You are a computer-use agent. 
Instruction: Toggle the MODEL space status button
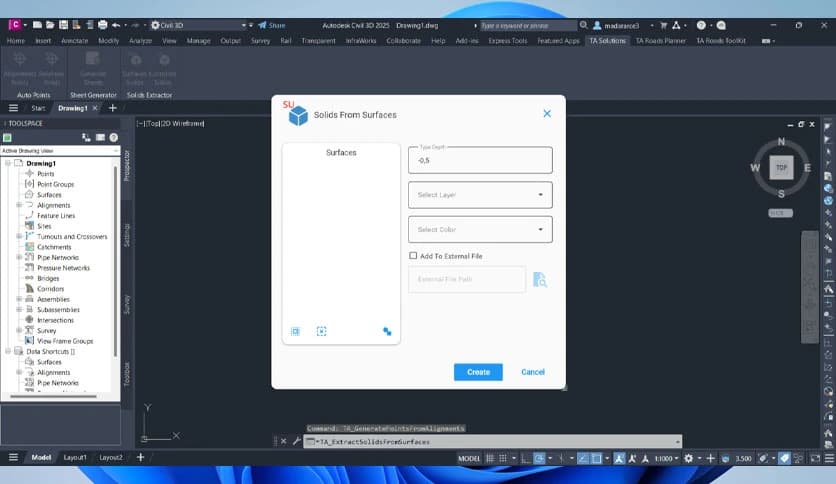(469, 458)
